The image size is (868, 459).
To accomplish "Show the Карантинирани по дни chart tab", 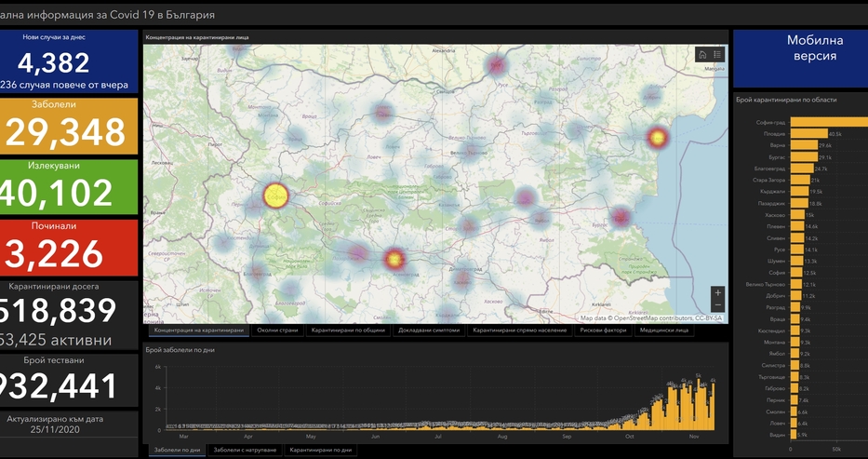I will pos(321,450).
